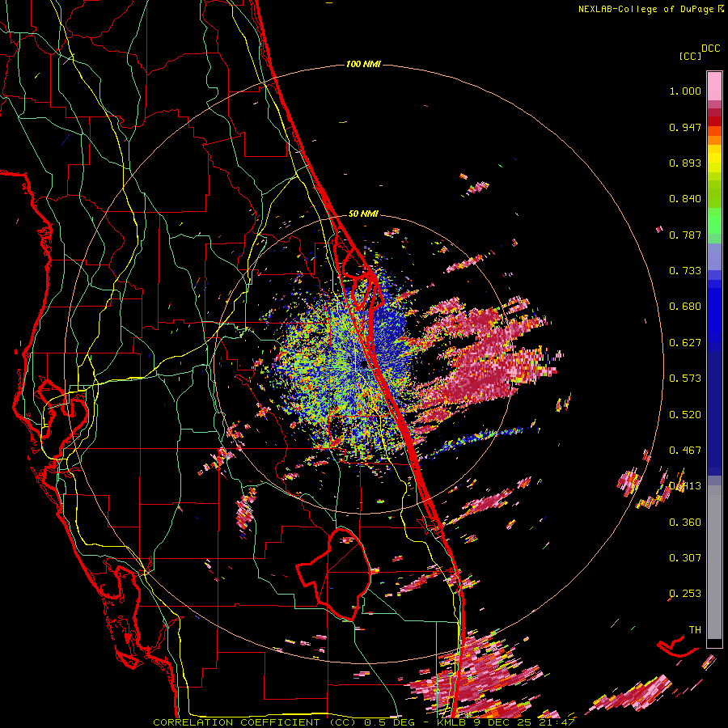Click the 0.947 scale value
This screenshot has height=728, width=728.
click(685, 127)
